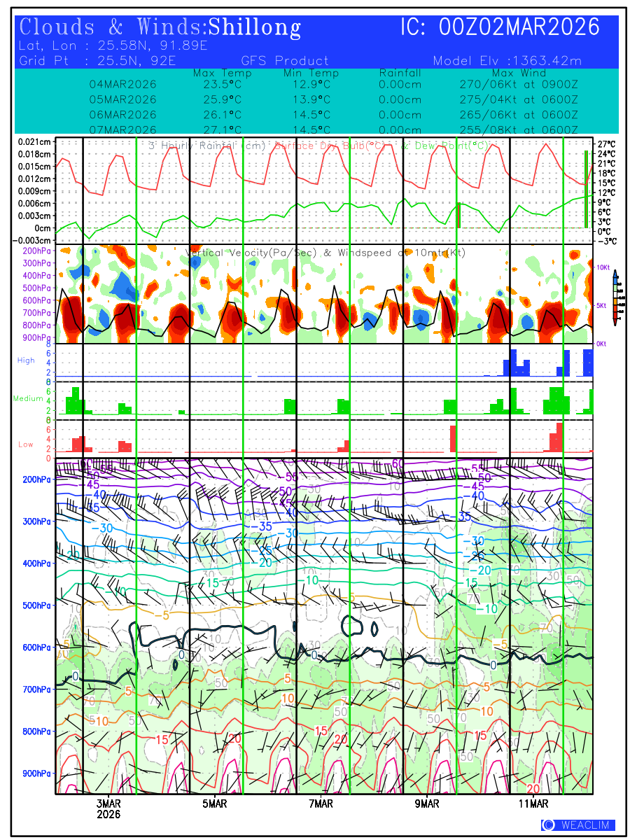630x840 pixels.
Task: Click the 10Kt label on windspeed axis
Action: [x=605, y=267]
